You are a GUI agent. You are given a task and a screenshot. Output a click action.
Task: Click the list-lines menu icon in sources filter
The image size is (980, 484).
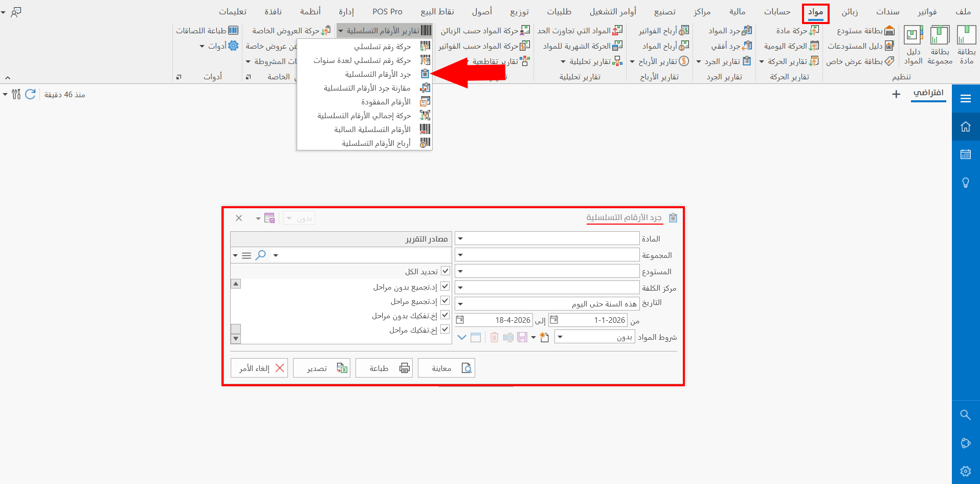(x=247, y=255)
